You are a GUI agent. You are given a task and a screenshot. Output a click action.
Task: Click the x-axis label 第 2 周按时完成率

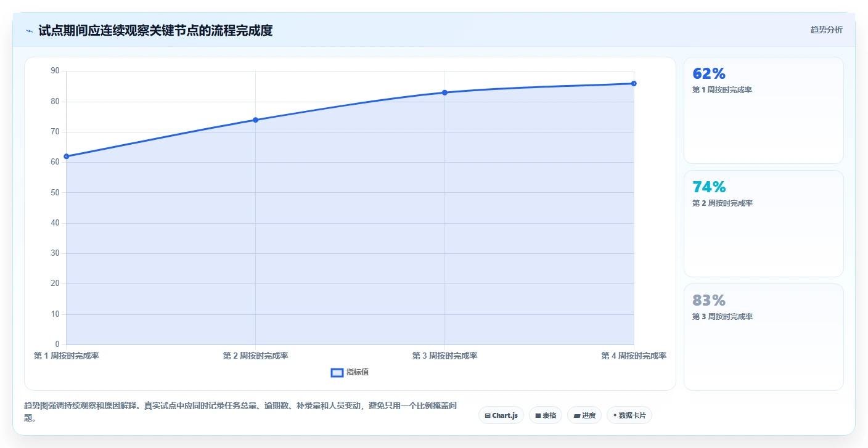click(255, 356)
